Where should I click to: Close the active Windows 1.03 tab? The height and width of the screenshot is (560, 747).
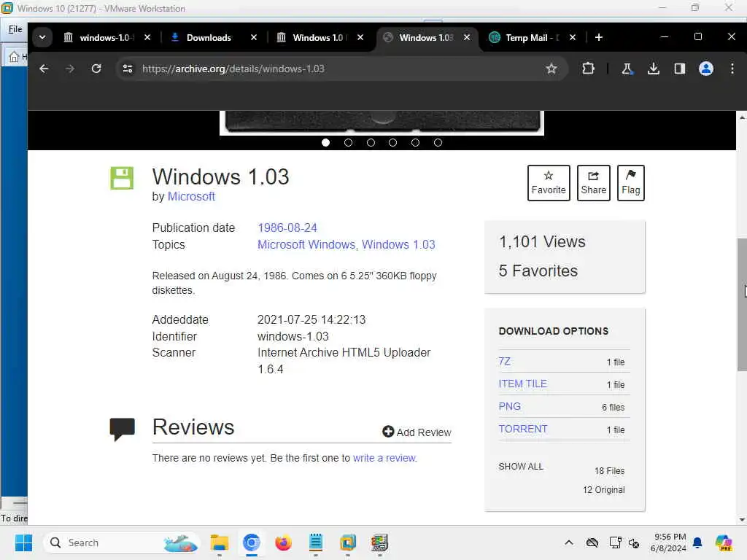click(467, 37)
